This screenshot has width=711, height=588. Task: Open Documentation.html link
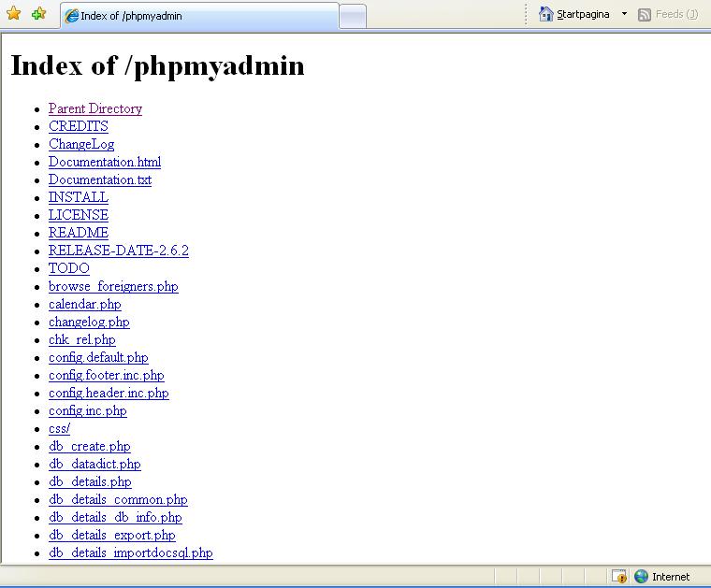[105, 162]
